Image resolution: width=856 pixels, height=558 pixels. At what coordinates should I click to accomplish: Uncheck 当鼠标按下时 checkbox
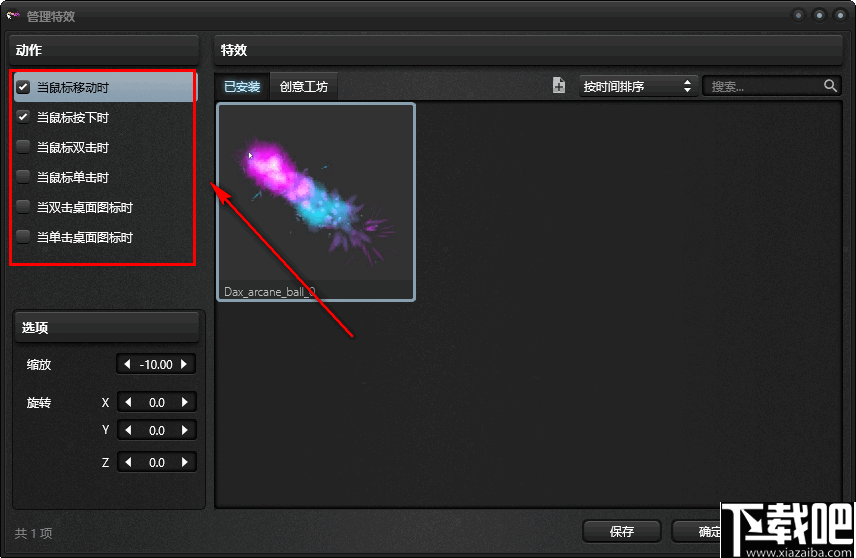tap(23, 117)
